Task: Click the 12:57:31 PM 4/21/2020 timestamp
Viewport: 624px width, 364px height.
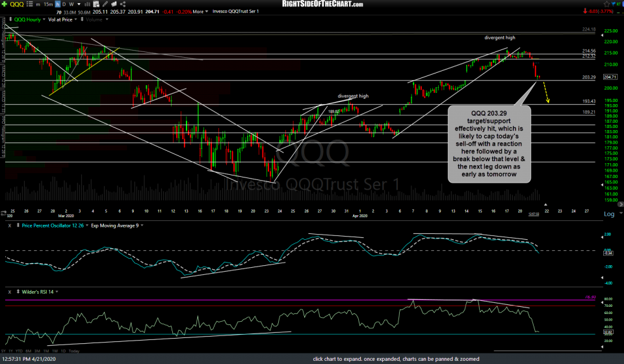Action: (x=29, y=359)
